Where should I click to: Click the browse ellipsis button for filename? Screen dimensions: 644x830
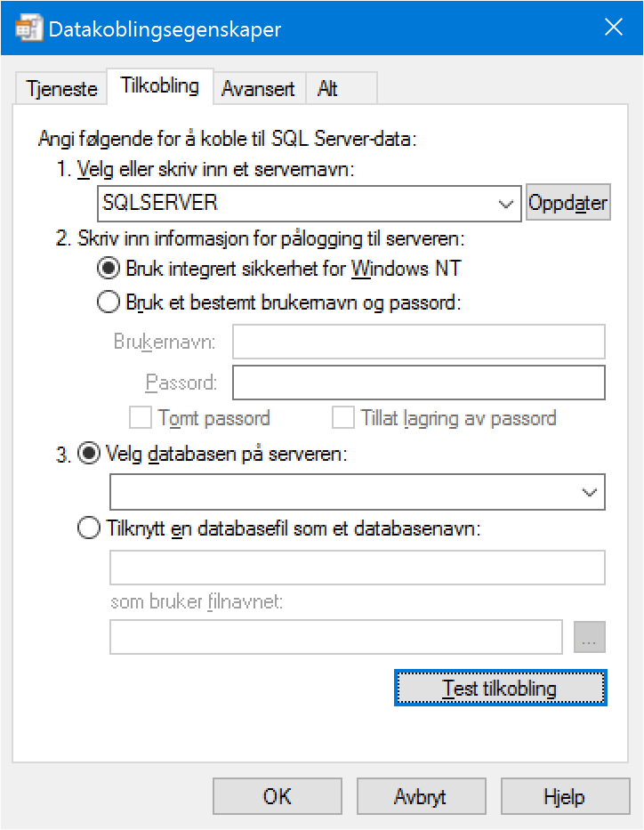click(590, 637)
